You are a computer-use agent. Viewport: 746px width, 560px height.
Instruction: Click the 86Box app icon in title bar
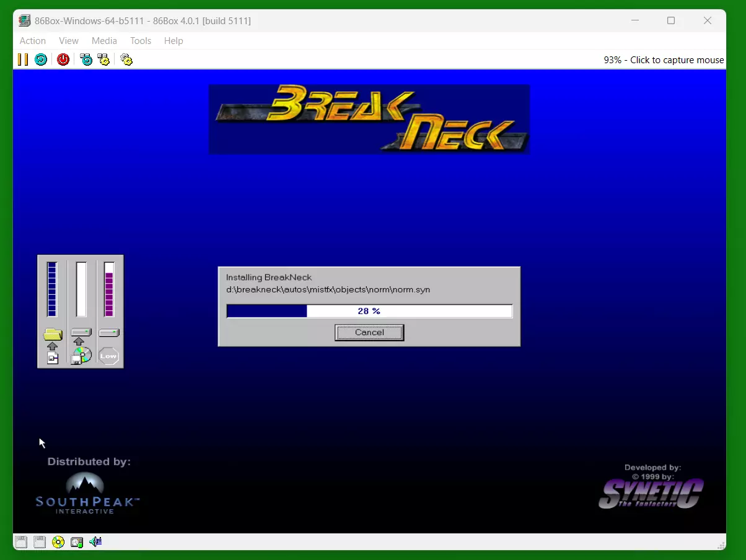[x=25, y=20]
